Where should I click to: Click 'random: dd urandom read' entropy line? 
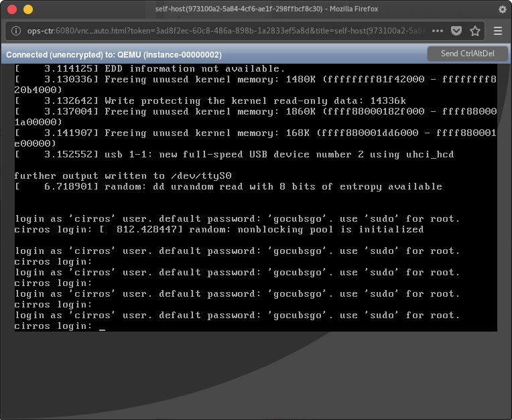229,187
